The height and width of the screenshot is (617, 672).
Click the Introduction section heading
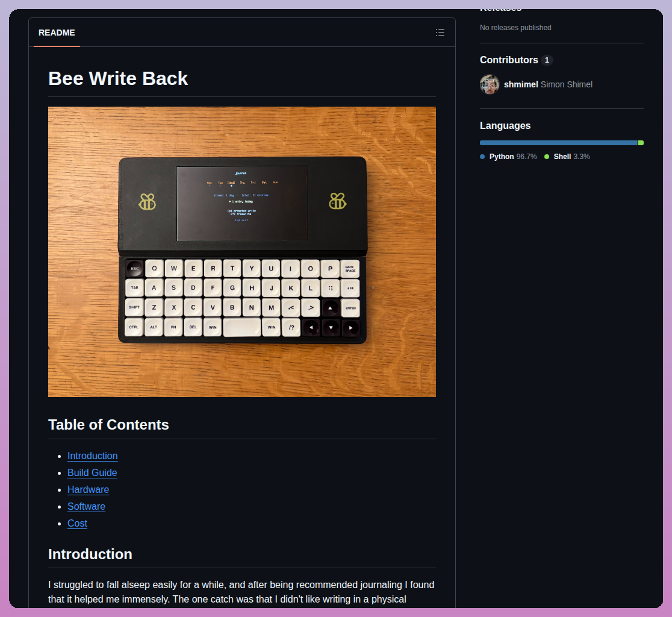point(90,554)
